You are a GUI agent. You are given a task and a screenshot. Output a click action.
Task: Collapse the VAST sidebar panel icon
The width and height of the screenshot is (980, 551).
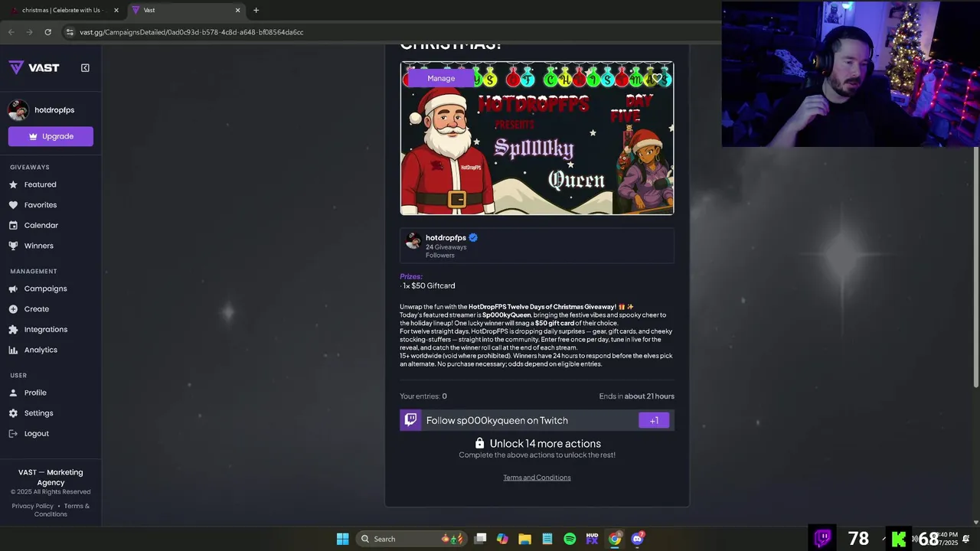tap(85, 67)
